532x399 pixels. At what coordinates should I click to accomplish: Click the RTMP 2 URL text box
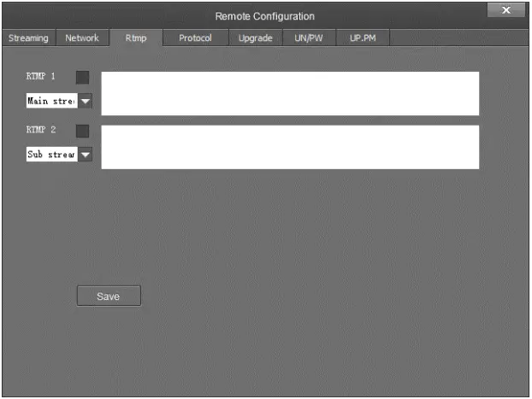point(290,147)
